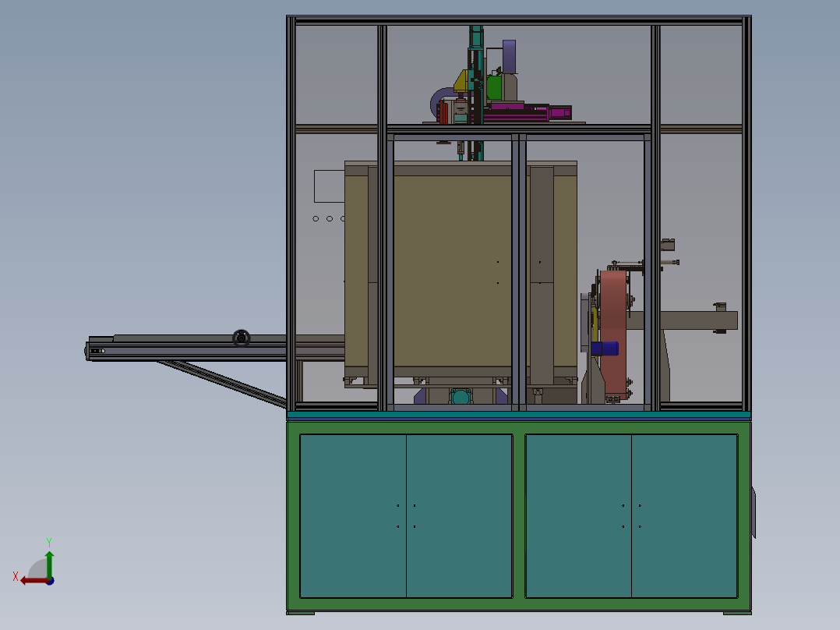This screenshot has width=840, height=630.
Task: Select the black handwheel on the conveyor
Action: [241, 338]
